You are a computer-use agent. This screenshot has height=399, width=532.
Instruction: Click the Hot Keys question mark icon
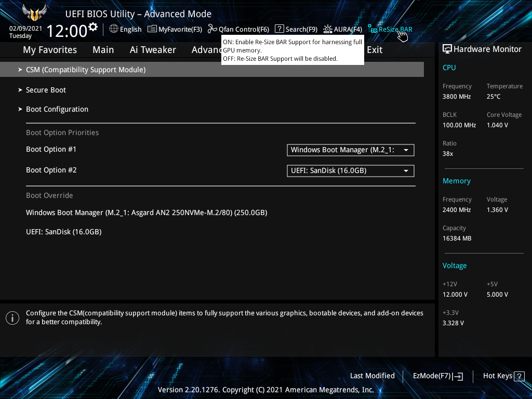[x=519, y=376]
